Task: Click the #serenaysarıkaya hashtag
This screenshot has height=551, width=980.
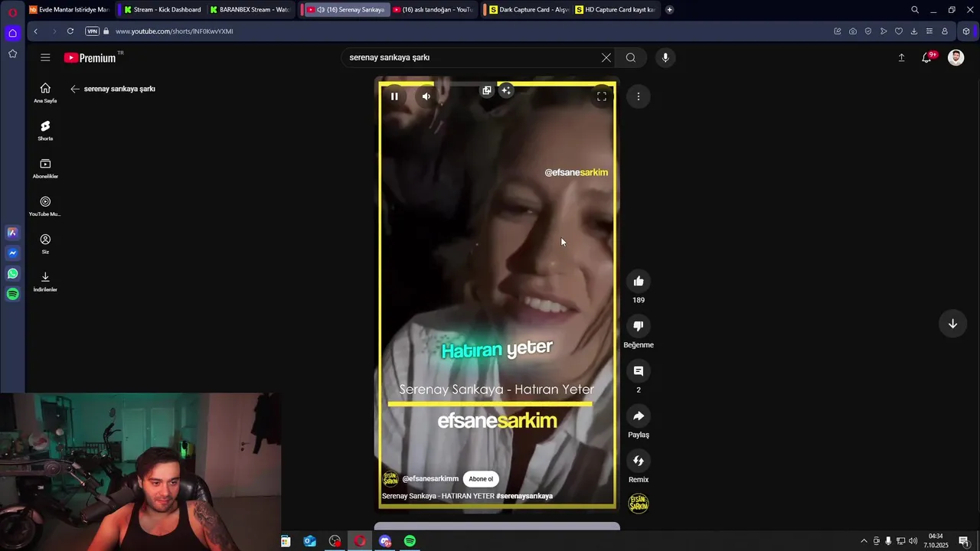Action: coord(524,496)
